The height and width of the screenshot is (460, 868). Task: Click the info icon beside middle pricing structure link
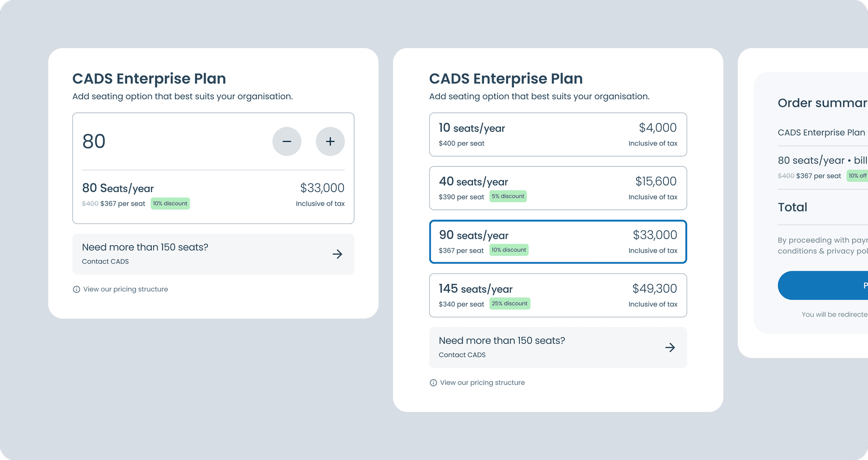(x=433, y=383)
